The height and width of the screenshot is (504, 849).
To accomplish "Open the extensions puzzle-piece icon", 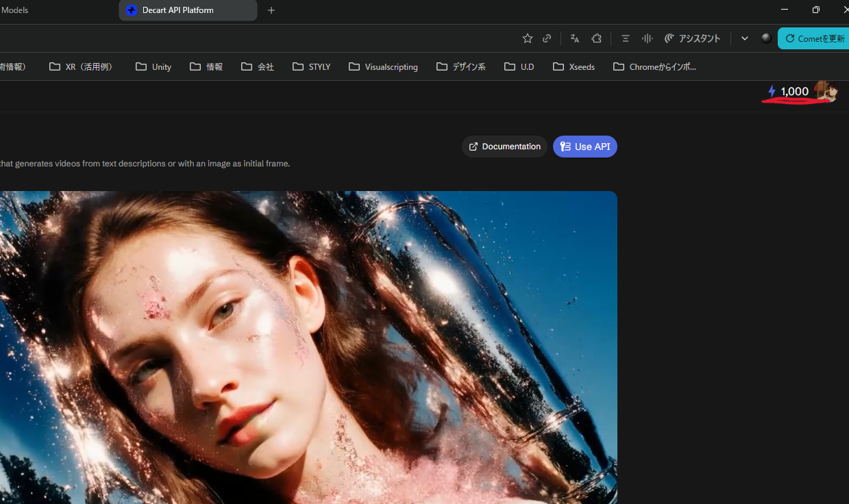I will tap(596, 38).
